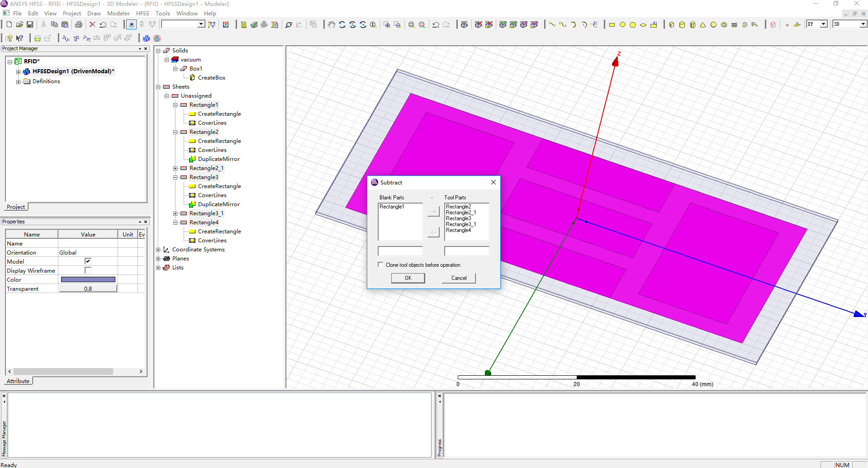The height and width of the screenshot is (468, 868).
Task: Select the Draw Rectangle tool
Action: [x=612, y=25]
